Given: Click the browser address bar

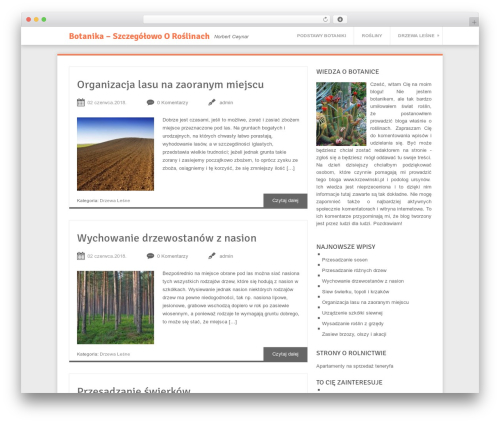Looking at the screenshot, I should [x=237, y=19].
